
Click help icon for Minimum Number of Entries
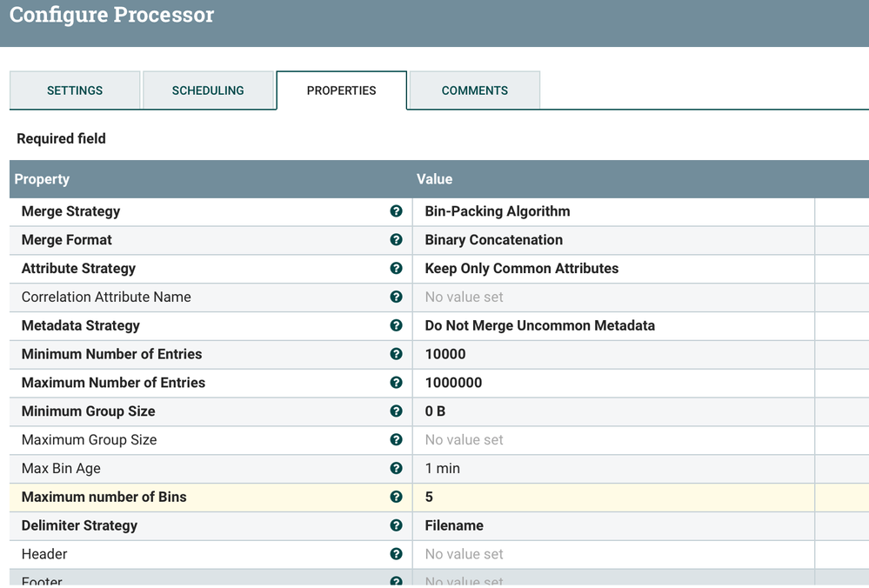point(397,354)
